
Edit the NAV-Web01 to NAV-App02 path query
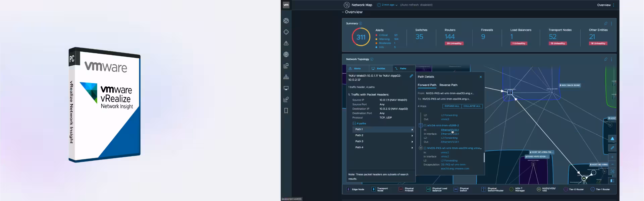point(411,76)
